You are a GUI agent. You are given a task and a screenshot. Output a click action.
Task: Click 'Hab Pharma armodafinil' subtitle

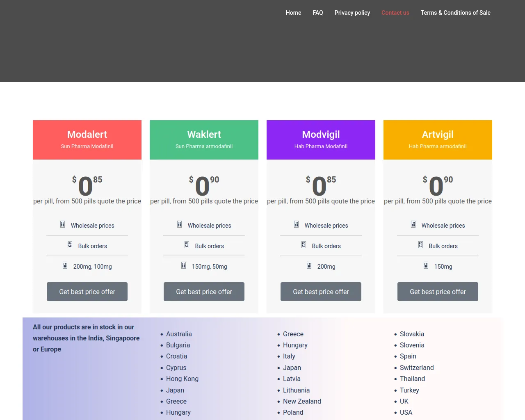pos(438,146)
